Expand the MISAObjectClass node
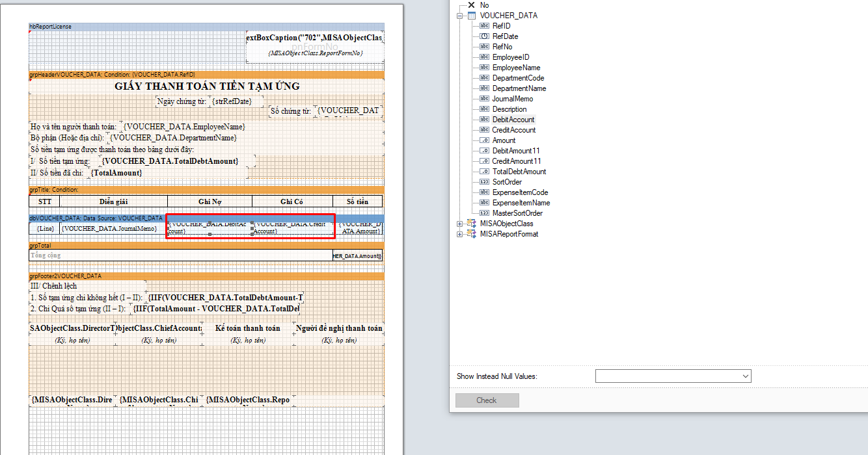 pos(460,224)
